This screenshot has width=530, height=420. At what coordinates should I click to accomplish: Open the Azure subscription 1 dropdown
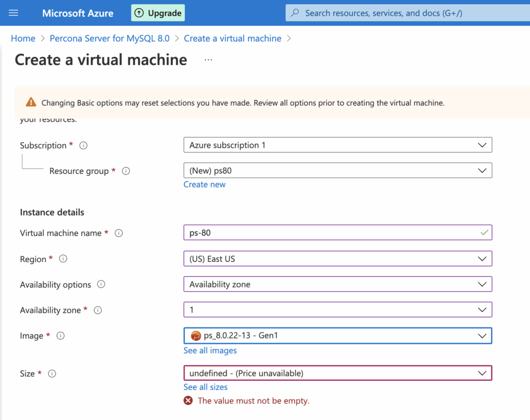[x=337, y=145]
